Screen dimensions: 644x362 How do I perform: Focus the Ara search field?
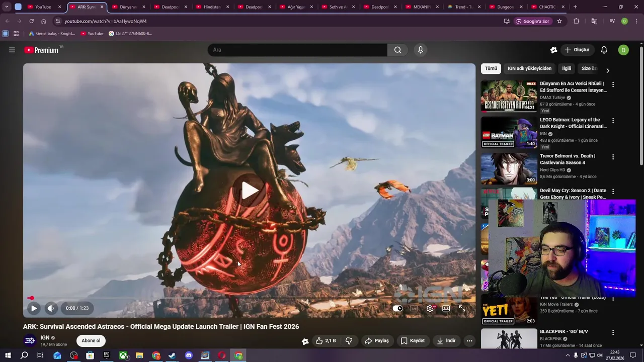click(x=297, y=50)
